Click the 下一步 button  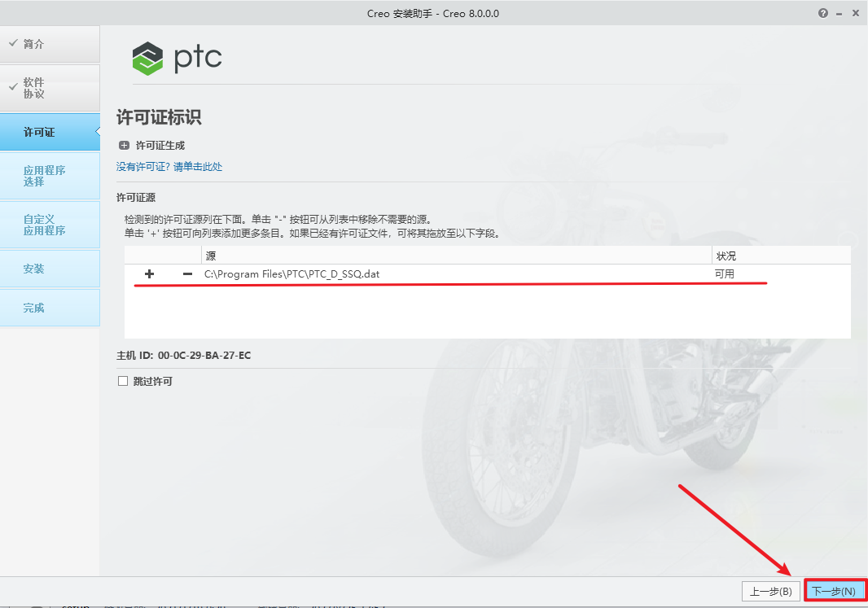tap(833, 591)
